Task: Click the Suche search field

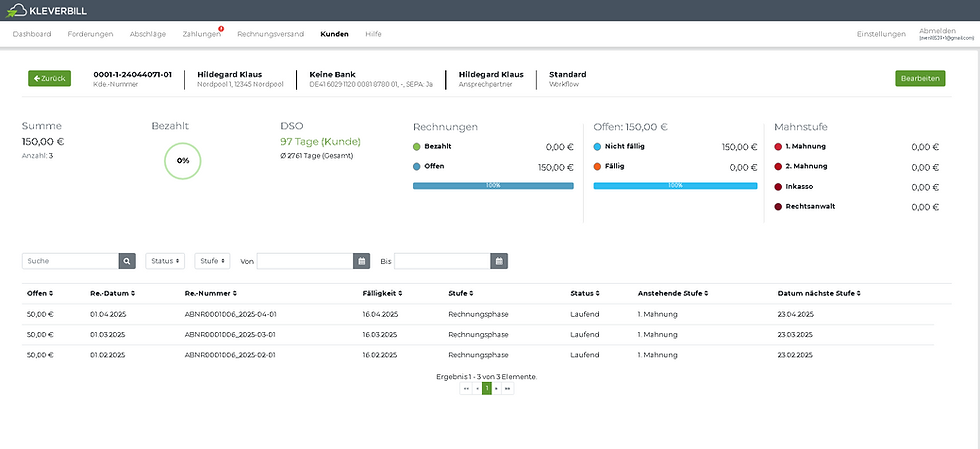Action: [70, 261]
